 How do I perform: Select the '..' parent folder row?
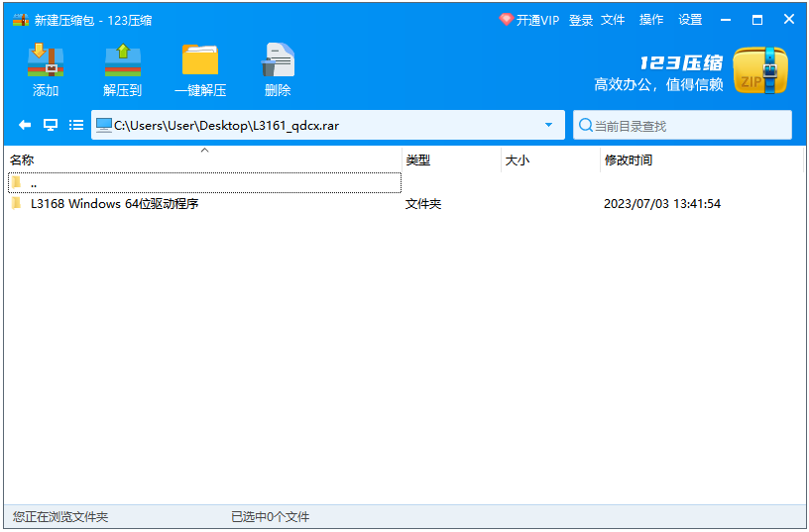tap(205, 183)
